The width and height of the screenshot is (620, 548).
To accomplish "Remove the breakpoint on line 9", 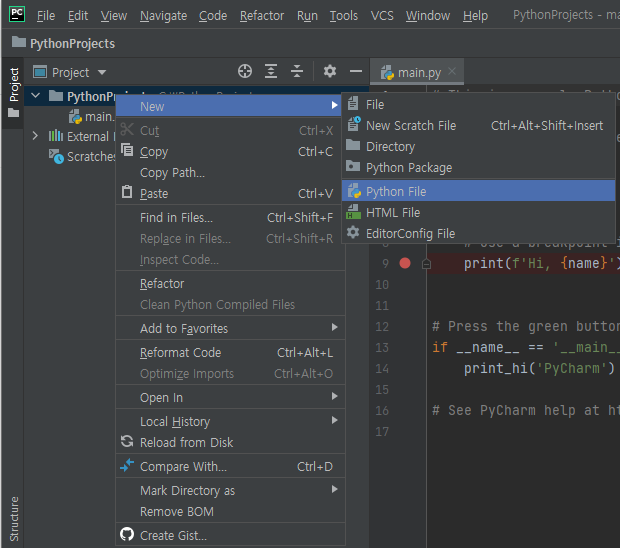I will [x=405, y=263].
